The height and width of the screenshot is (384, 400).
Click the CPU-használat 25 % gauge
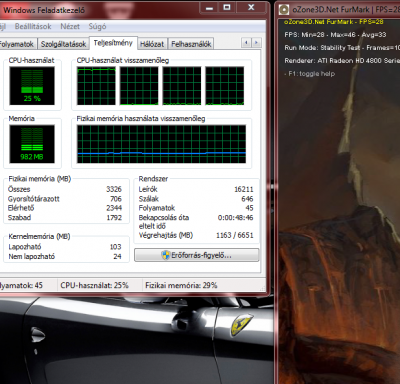pyautogui.click(x=32, y=86)
